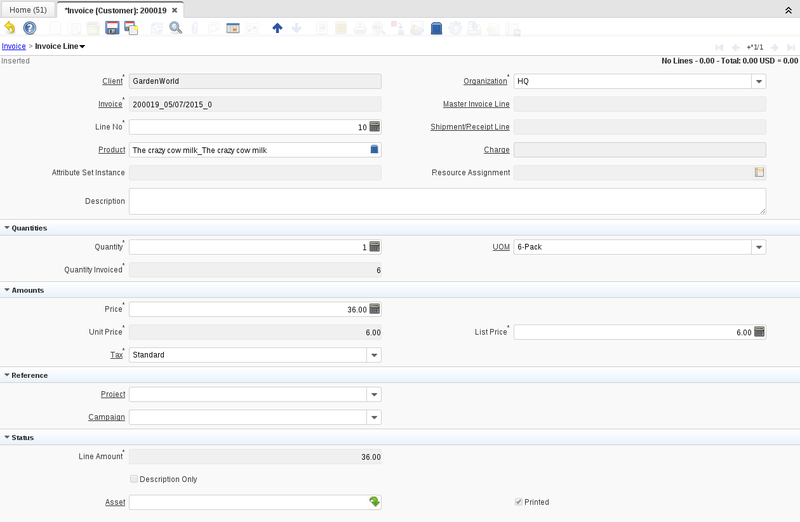Open the UOM dropdown
800x522 pixels.
pos(758,247)
